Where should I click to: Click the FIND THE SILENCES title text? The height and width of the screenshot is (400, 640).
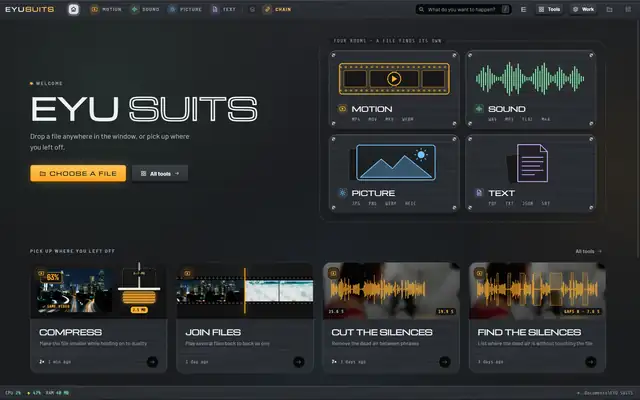[529, 332]
